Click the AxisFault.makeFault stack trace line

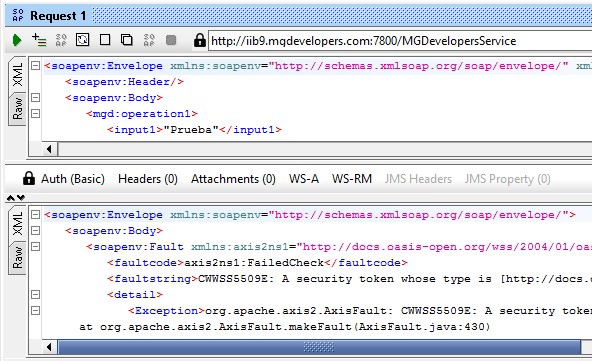click(x=285, y=327)
